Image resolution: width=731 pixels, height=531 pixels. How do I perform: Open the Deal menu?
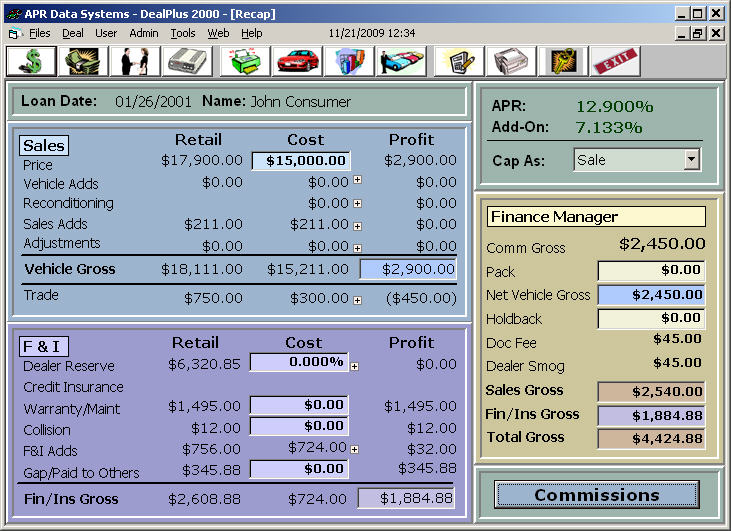(73, 33)
